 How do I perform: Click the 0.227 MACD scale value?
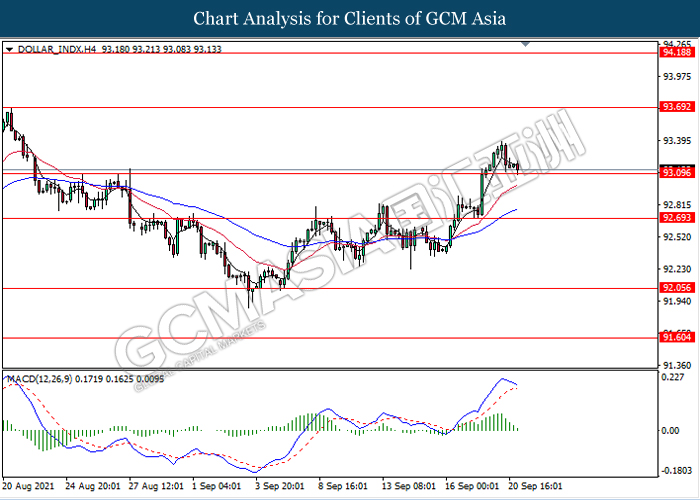point(673,378)
